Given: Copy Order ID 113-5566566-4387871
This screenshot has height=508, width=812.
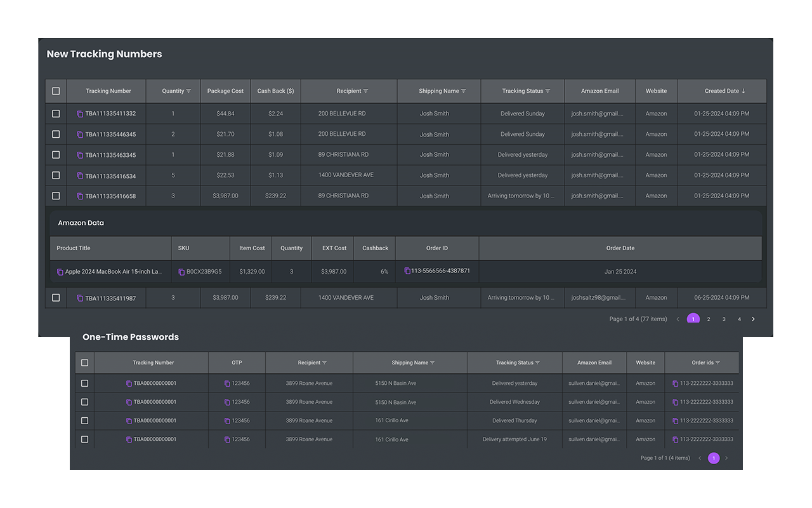Looking at the screenshot, I should point(407,271).
